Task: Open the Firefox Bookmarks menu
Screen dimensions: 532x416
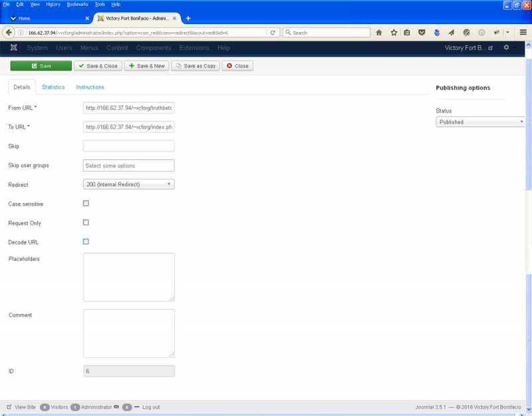Action: coord(77,5)
